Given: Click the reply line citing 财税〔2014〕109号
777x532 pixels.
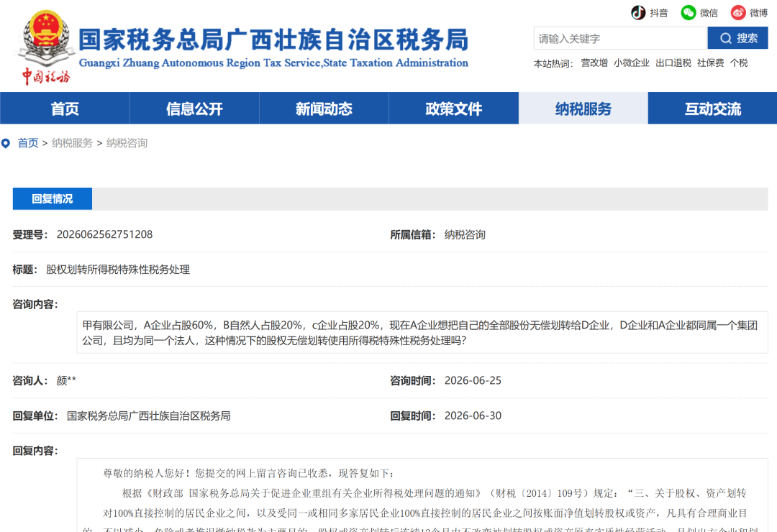Looking at the screenshot, I should point(434,493).
